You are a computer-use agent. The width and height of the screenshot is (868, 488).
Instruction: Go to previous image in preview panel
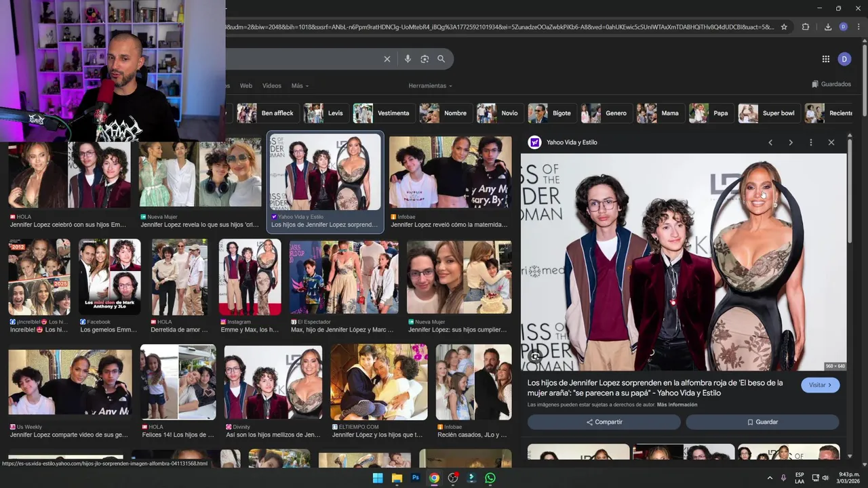point(770,142)
